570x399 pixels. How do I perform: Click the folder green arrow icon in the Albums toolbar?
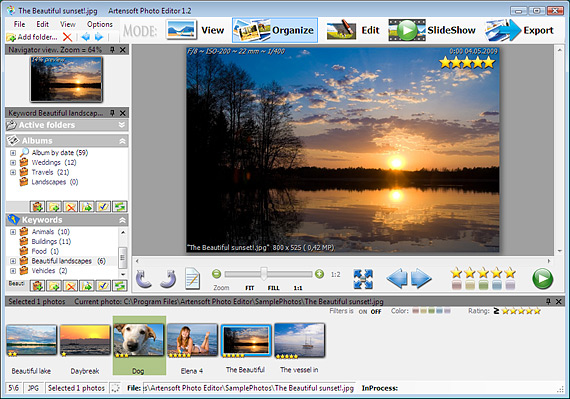[87, 207]
